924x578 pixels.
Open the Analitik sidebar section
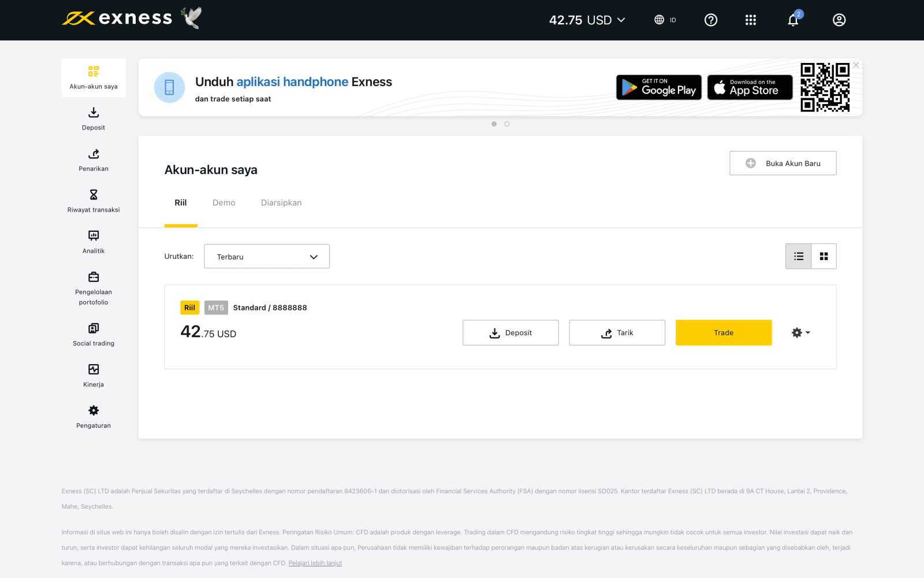(x=94, y=236)
